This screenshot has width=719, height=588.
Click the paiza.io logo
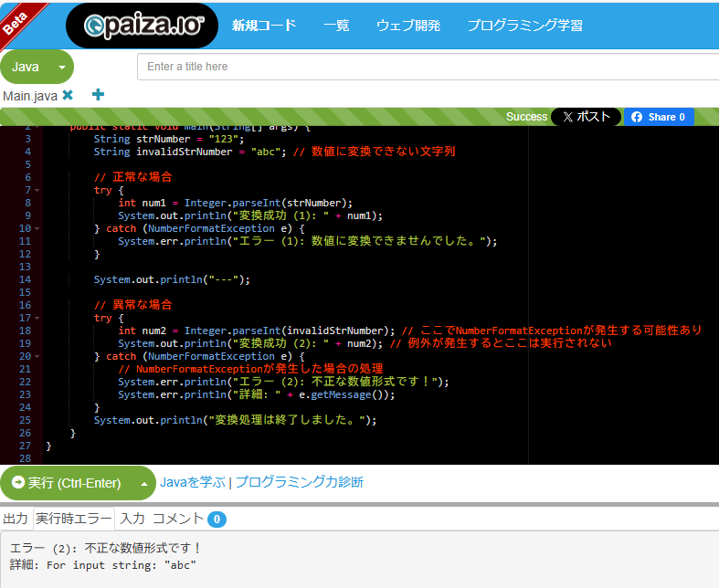(x=143, y=26)
